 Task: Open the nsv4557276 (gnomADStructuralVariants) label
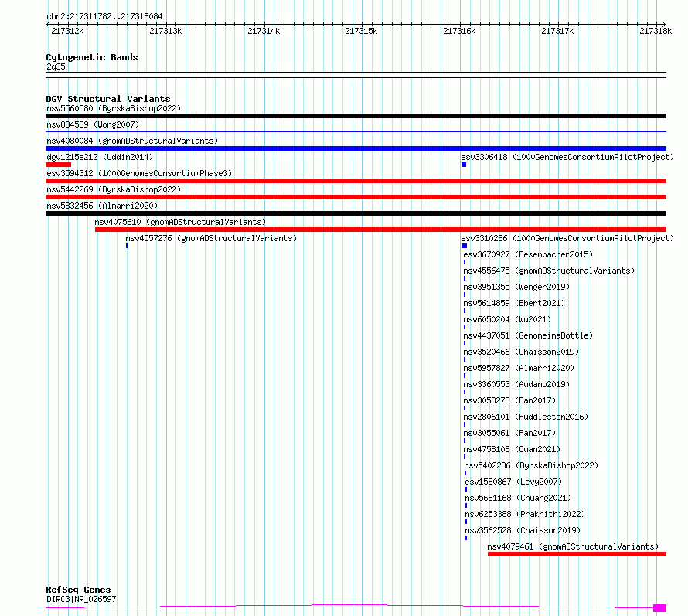click(211, 238)
